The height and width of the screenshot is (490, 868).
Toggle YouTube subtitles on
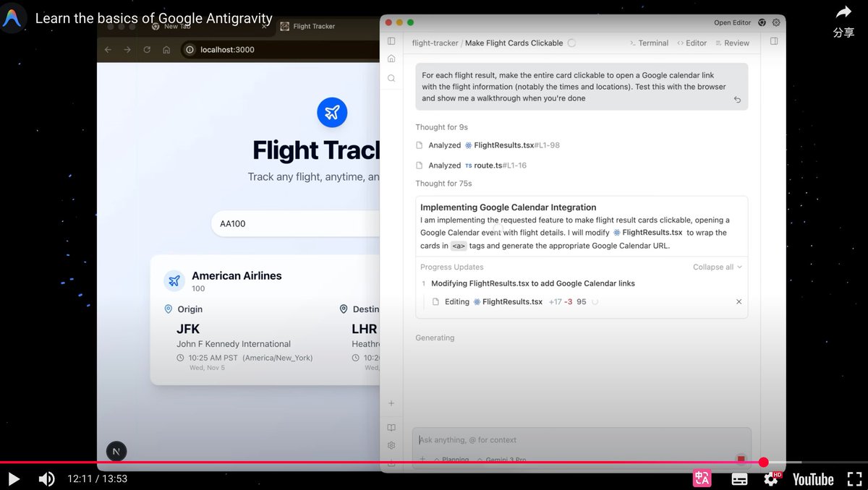[739, 478]
